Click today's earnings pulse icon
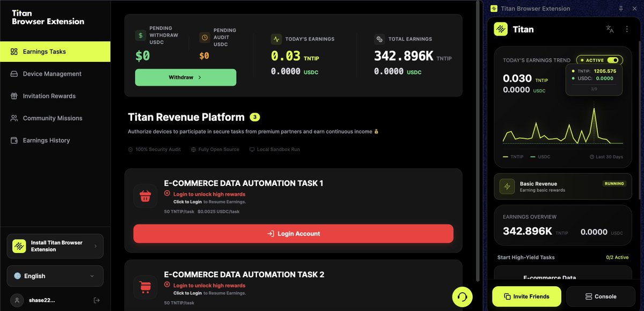This screenshot has height=311, width=644. [276, 39]
